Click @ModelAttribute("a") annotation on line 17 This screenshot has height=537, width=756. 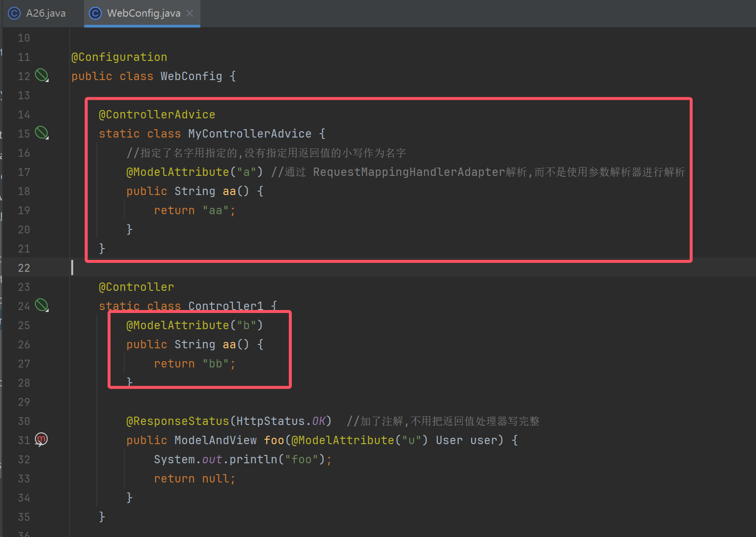click(195, 172)
